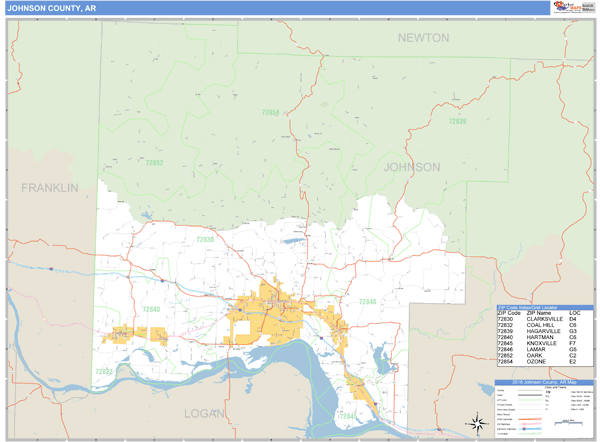Click the interstate shield marker in Franklin County
The image size is (600, 442).
pyautogui.click(x=51, y=269)
